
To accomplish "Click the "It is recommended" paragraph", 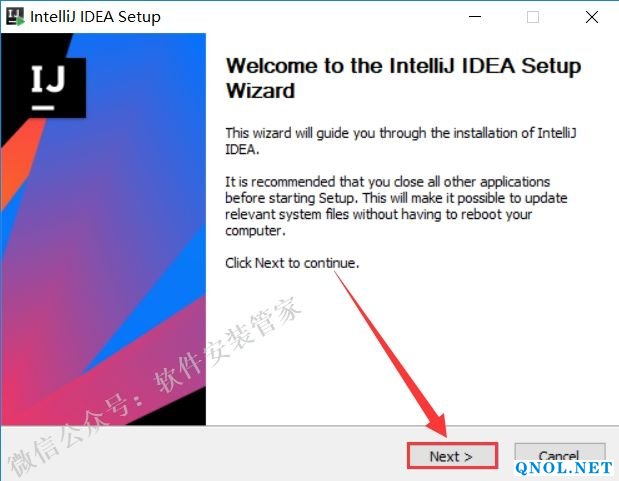I will pyautogui.click(x=396, y=206).
